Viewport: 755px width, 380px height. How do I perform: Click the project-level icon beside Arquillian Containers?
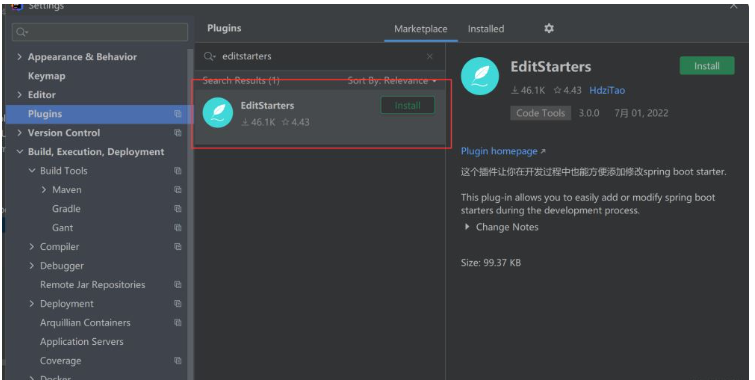[x=178, y=323]
